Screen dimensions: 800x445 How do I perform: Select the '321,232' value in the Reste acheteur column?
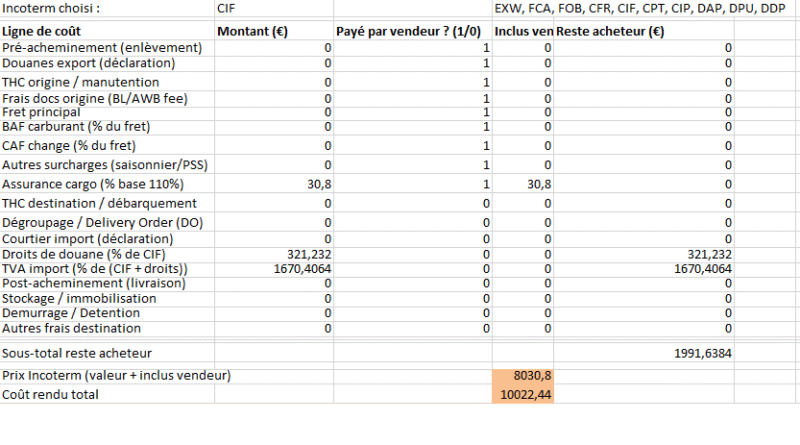click(x=644, y=255)
